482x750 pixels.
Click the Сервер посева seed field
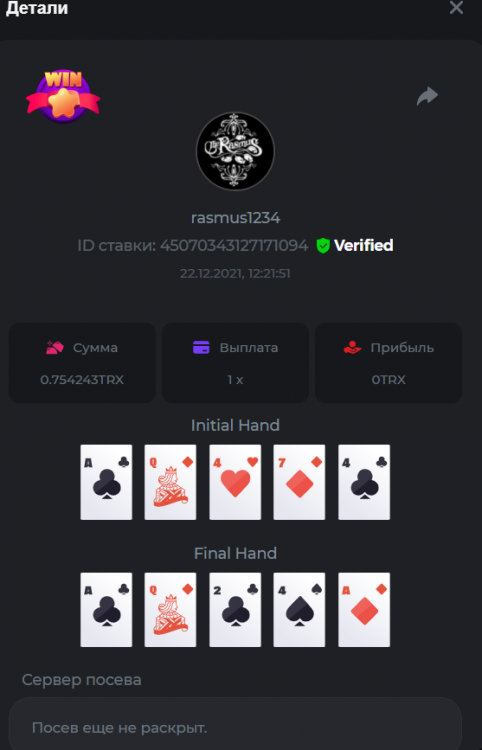click(235, 724)
